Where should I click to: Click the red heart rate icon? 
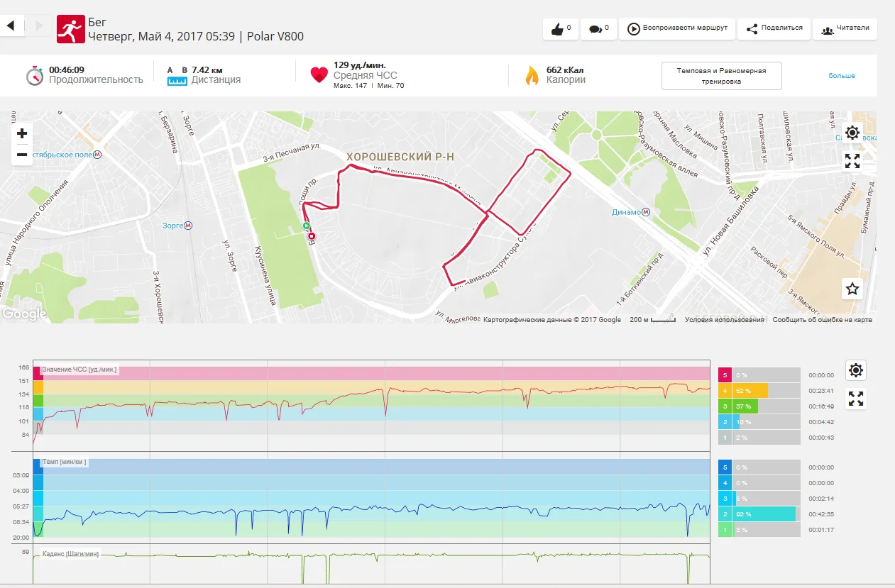(x=319, y=75)
